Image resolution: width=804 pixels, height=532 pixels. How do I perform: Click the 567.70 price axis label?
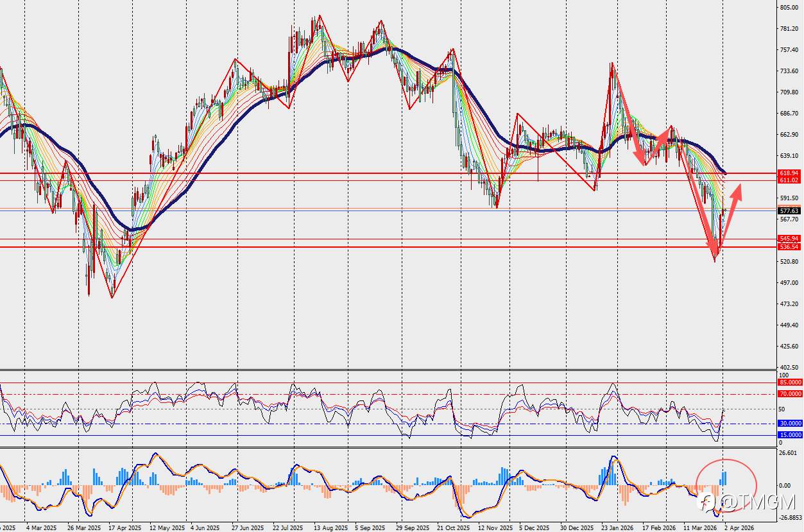(x=789, y=219)
